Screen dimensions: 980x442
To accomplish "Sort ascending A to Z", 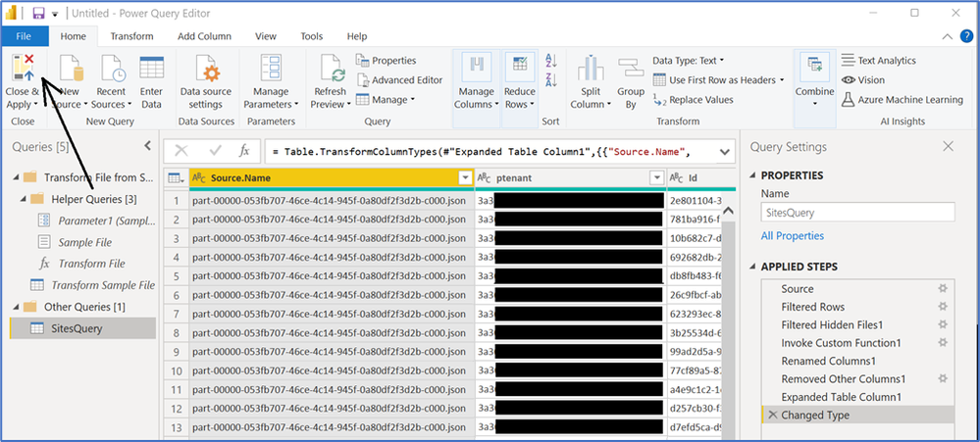I will click(551, 61).
